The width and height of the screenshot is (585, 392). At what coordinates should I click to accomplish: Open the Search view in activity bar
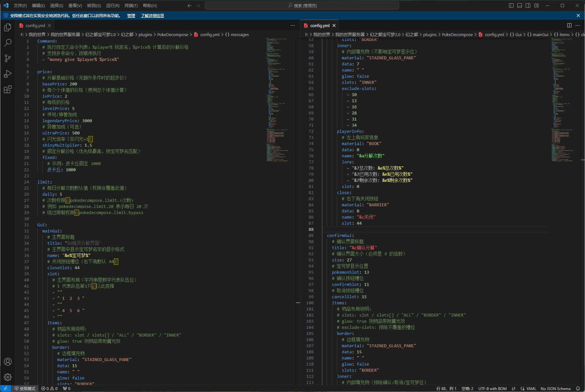point(8,43)
